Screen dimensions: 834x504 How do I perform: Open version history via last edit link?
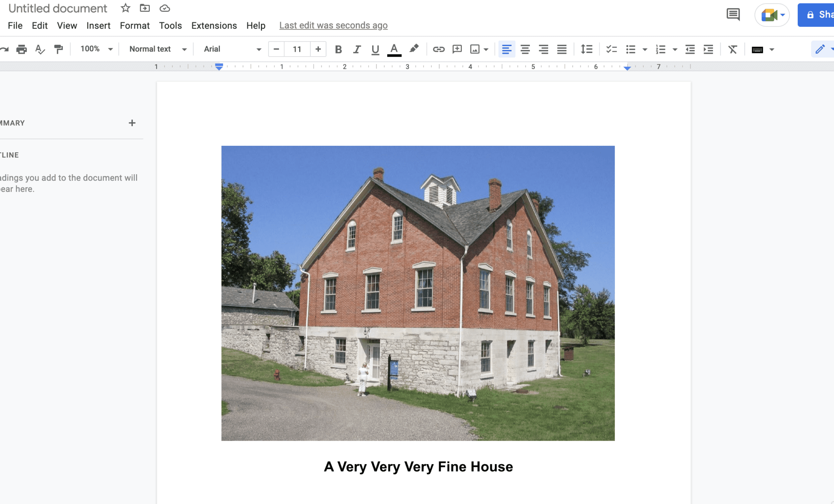[x=333, y=25]
